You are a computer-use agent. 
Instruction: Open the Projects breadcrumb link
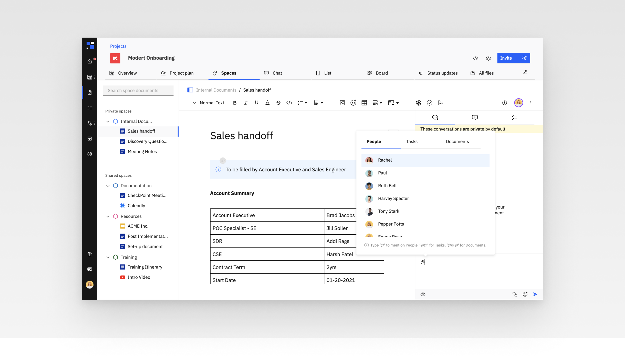(x=118, y=46)
